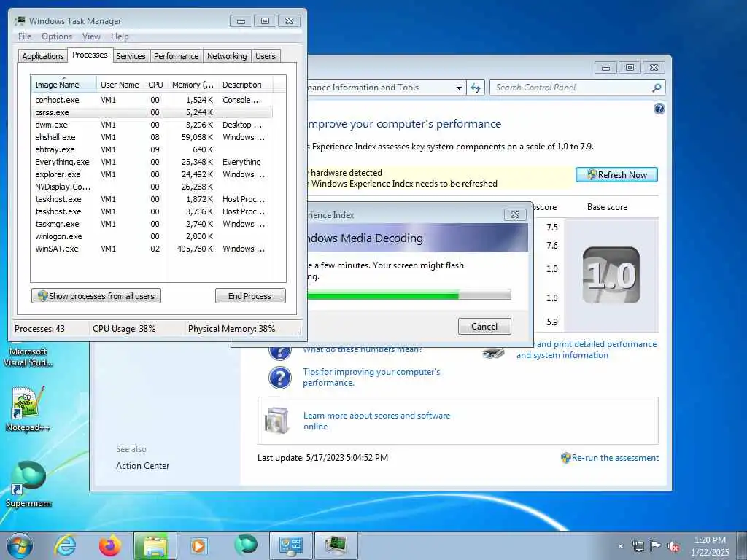Open the network tray icon
Image resolution: width=747 pixels, height=560 pixels.
(638, 546)
